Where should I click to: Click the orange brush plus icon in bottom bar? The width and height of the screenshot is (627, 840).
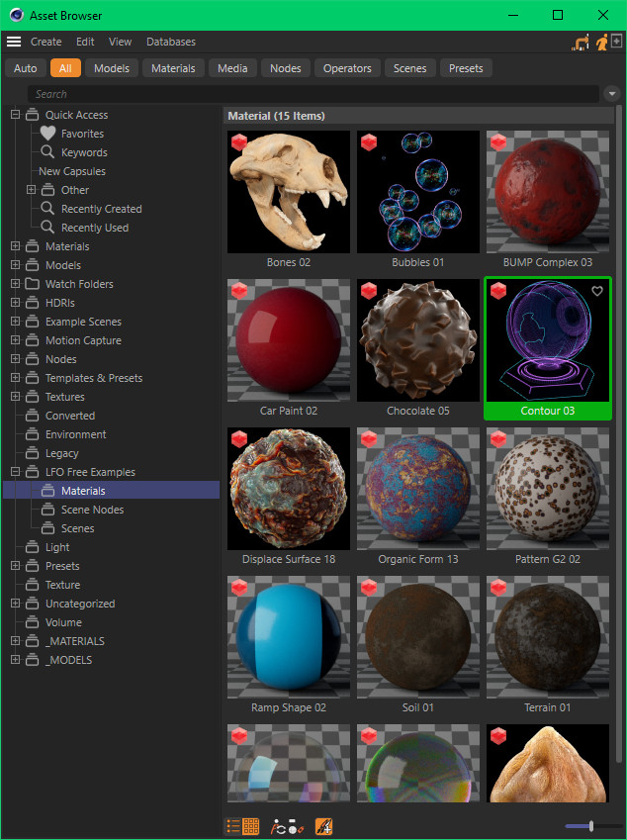tap(324, 826)
